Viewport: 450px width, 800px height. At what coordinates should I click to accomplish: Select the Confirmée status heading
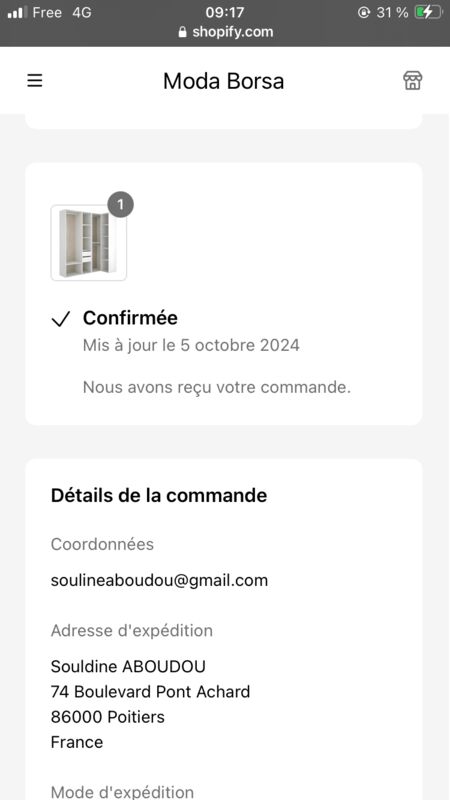(130, 318)
